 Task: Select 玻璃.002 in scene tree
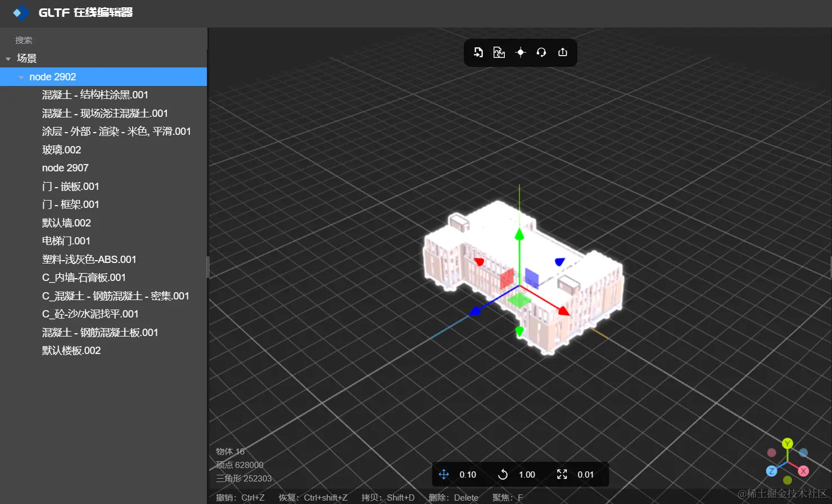pyautogui.click(x=103, y=150)
